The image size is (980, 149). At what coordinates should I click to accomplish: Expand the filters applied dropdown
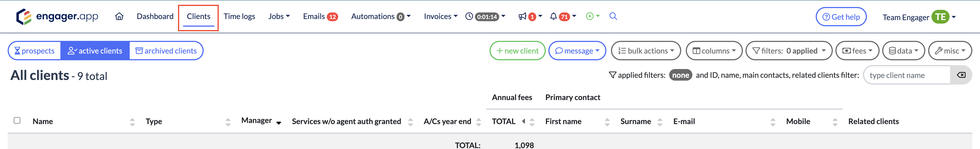(789, 51)
